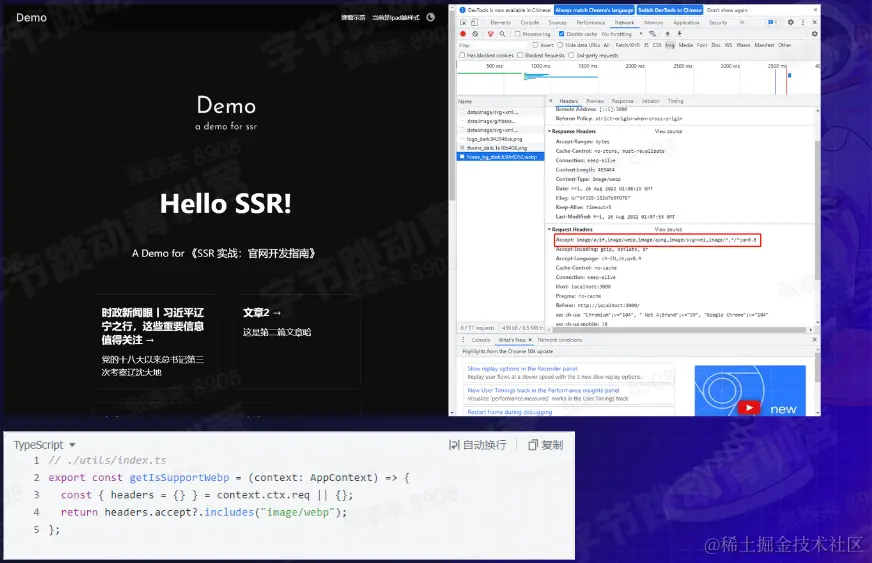872x563 pixels.
Task: Check Has blocked cookies checkbox
Action: [x=462, y=55]
